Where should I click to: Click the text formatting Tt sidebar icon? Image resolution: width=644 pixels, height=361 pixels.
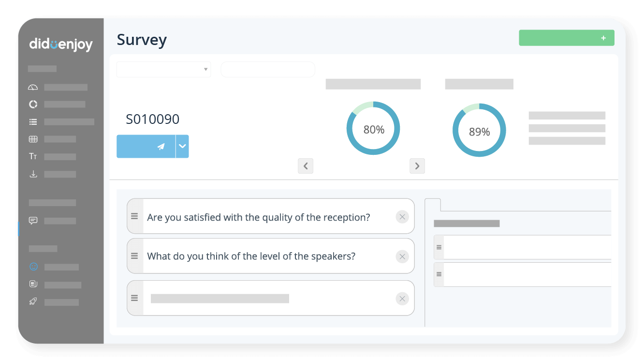pyautogui.click(x=32, y=156)
